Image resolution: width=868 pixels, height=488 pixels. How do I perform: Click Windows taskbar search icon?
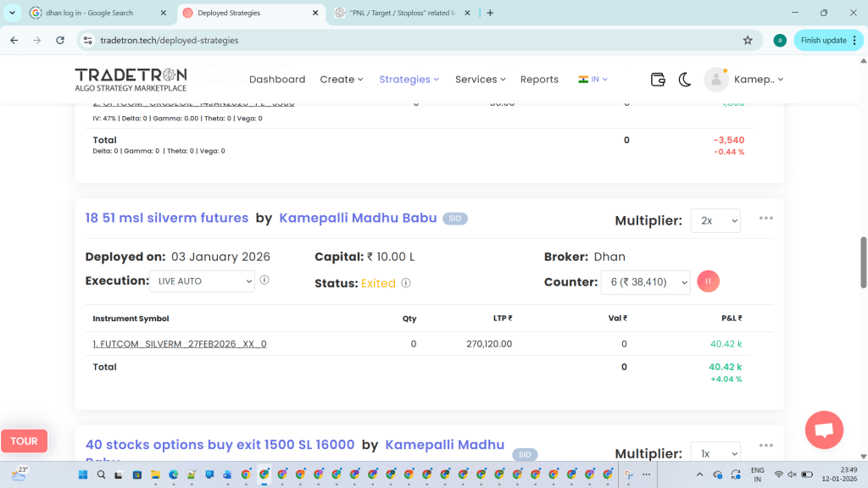point(101,474)
